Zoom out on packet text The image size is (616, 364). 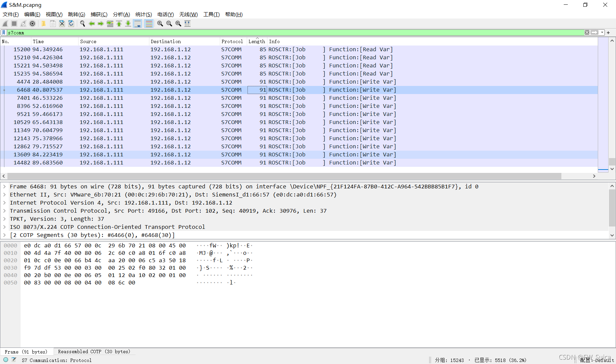coord(169,24)
